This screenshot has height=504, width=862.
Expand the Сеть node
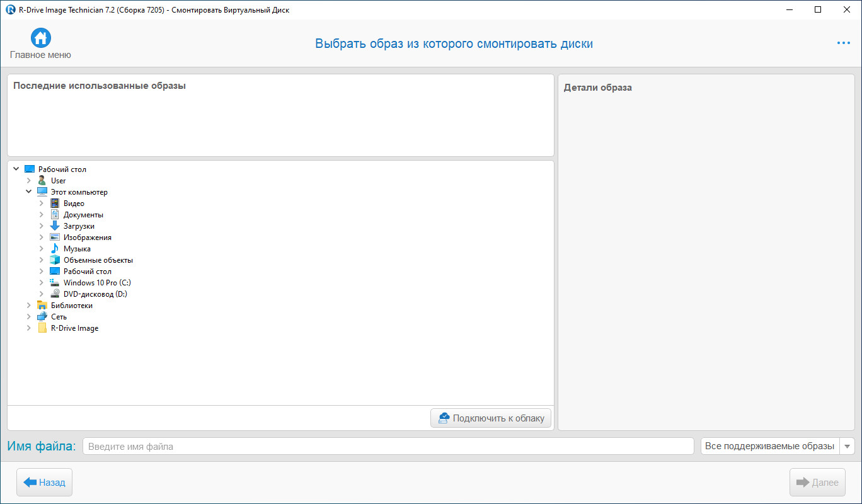pyautogui.click(x=28, y=317)
